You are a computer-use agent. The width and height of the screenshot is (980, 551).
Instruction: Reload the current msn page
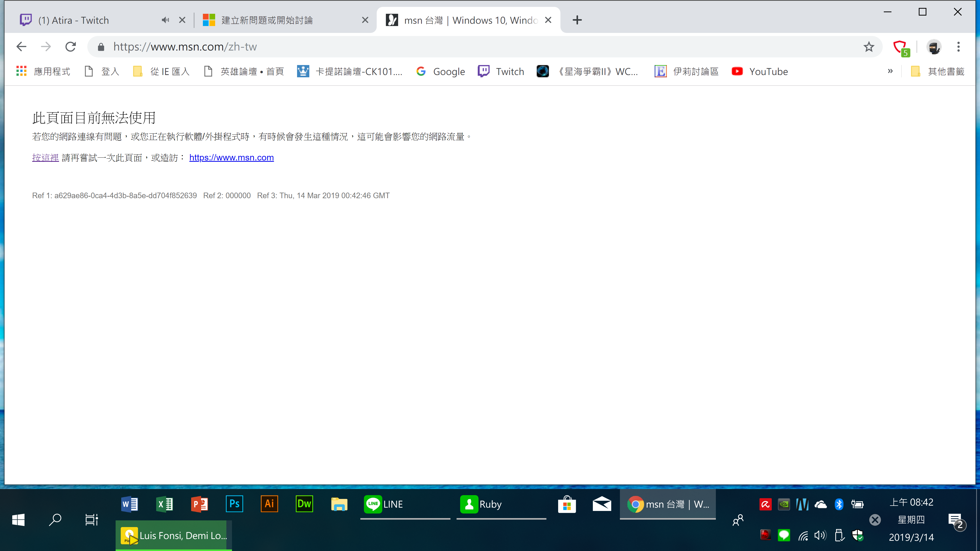coord(71,47)
